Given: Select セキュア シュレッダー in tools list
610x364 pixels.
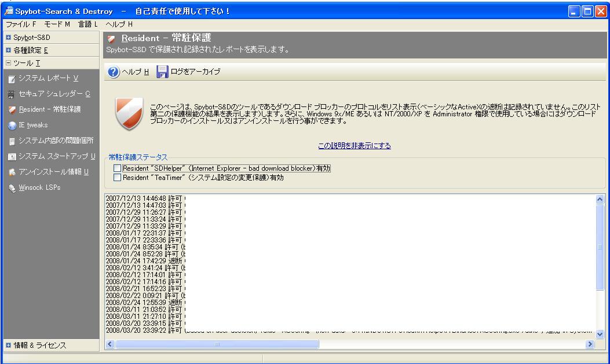Looking at the screenshot, I should coord(54,94).
